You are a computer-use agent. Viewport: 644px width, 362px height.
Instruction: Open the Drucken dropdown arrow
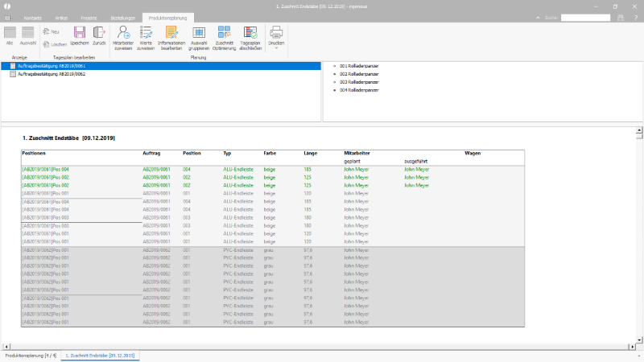276,48
